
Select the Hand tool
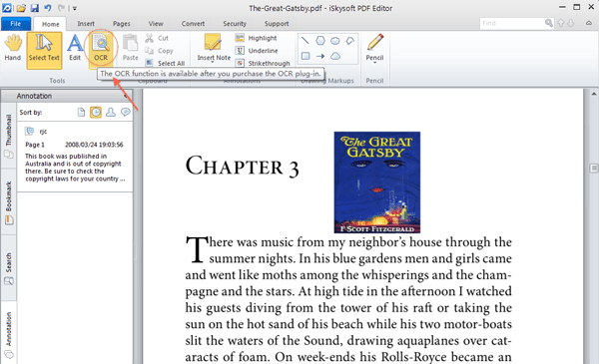(13, 48)
